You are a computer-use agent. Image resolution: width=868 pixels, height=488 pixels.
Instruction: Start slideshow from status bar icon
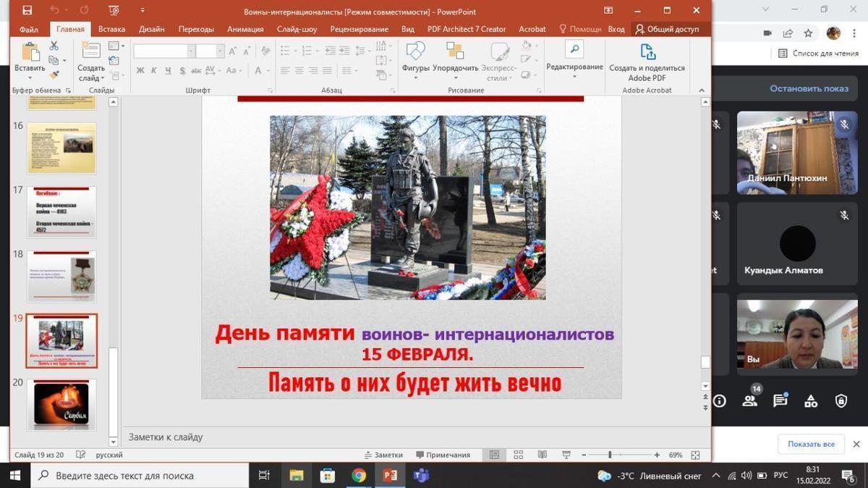[x=566, y=455]
